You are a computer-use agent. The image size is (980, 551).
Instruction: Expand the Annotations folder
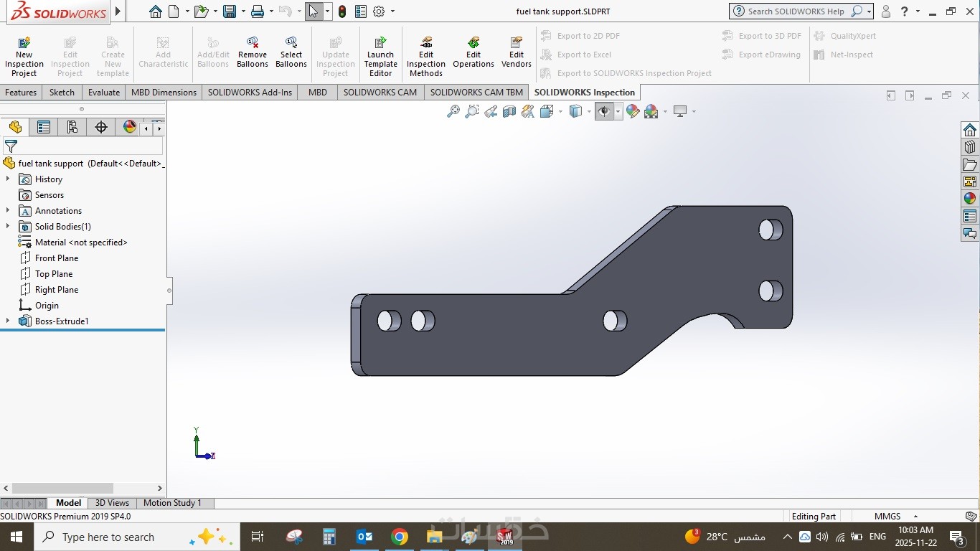(8, 211)
